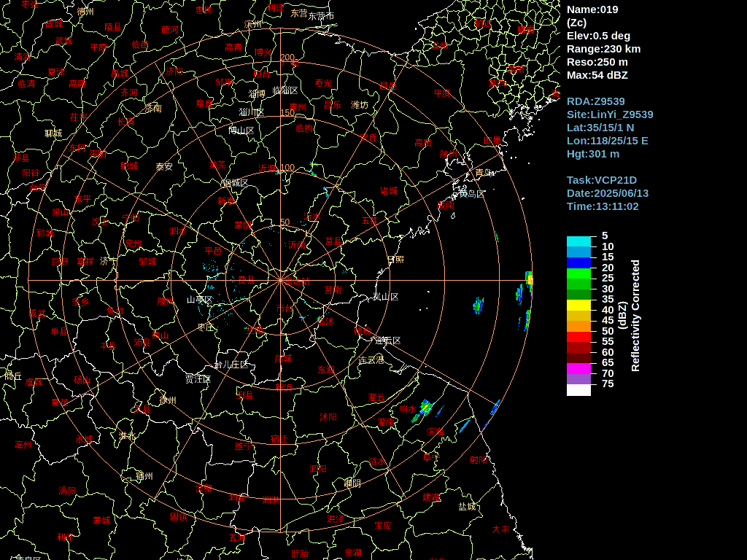Click the 连云港 city label
This screenshot has height=560, width=747.
[371, 360]
